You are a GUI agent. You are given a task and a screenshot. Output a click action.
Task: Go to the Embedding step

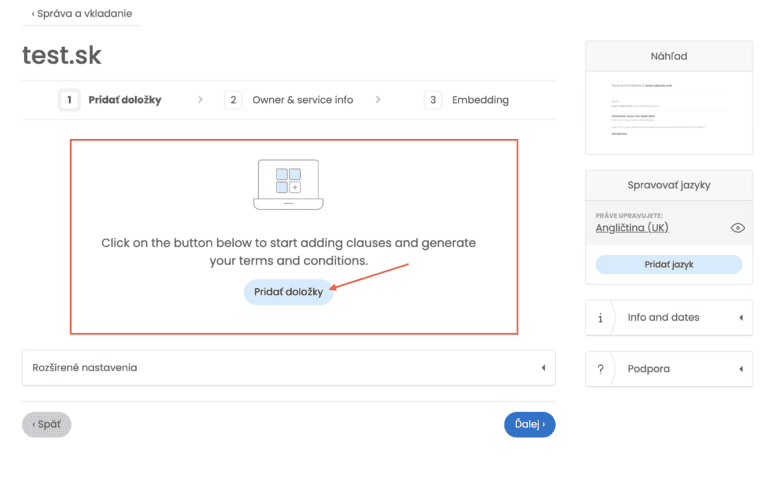point(480,100)
